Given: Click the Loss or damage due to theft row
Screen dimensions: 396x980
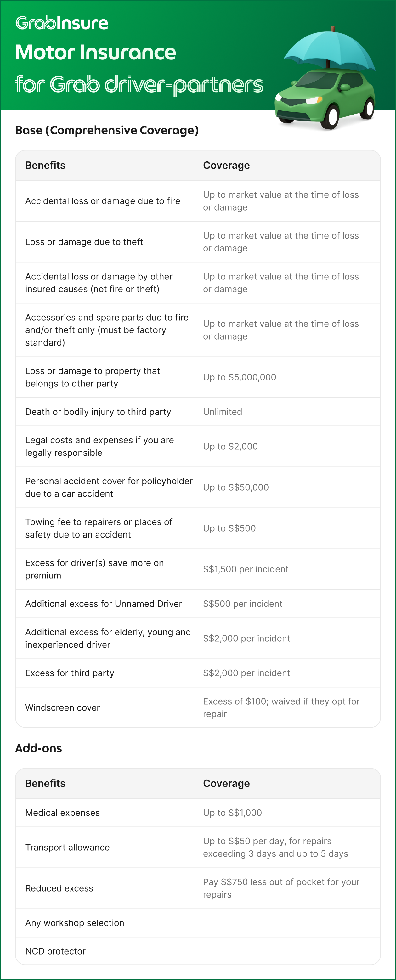Looking at the screenshot, I should [198, 242].
